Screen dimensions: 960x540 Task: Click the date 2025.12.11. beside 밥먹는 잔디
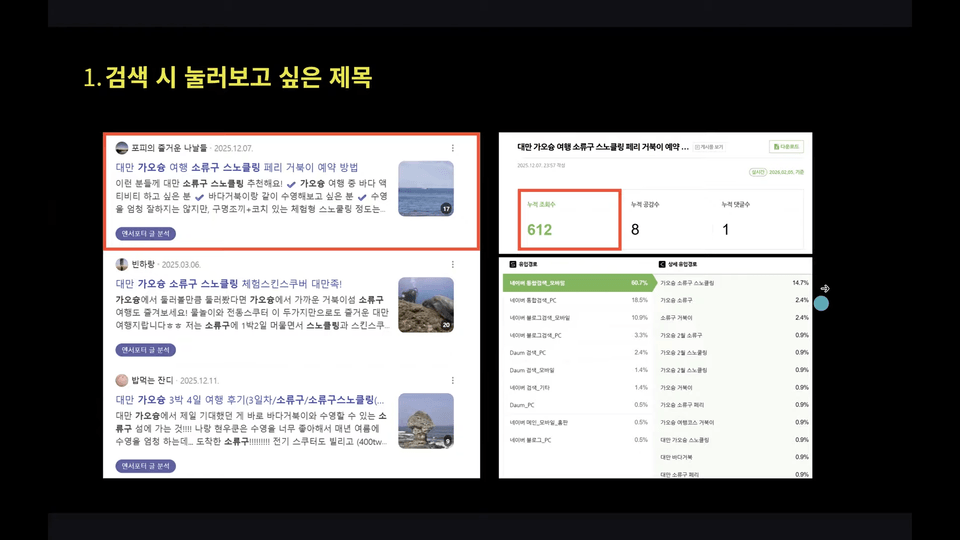click(x=199, y=380)
